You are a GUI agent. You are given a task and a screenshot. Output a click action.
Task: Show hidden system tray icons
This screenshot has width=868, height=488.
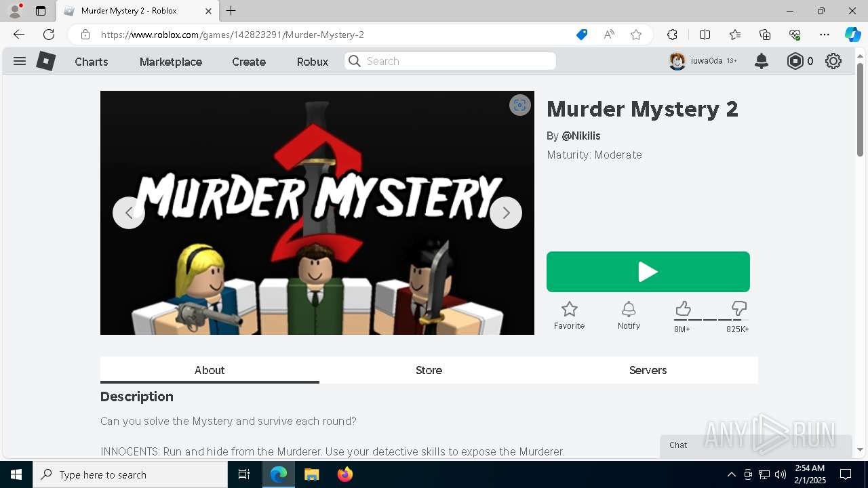[731, 474]
